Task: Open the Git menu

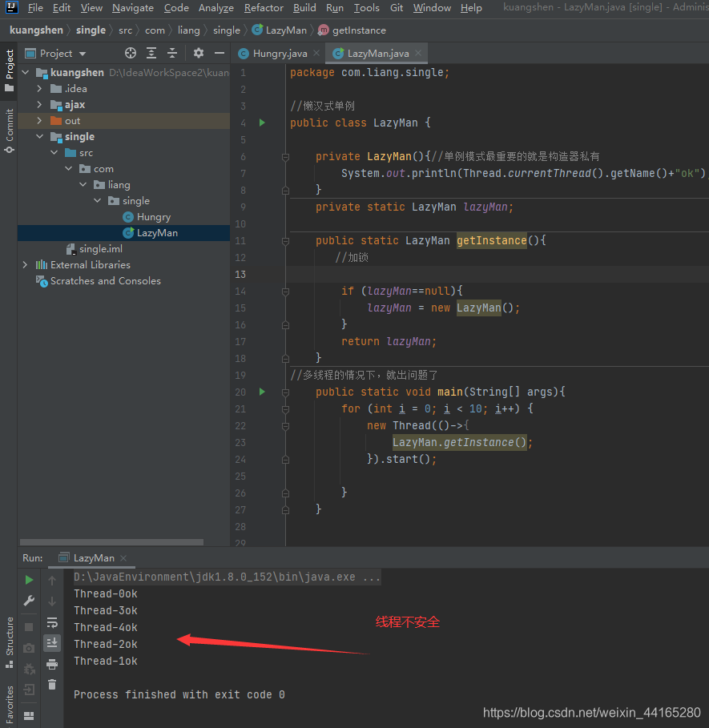Action: pos(397,8)
